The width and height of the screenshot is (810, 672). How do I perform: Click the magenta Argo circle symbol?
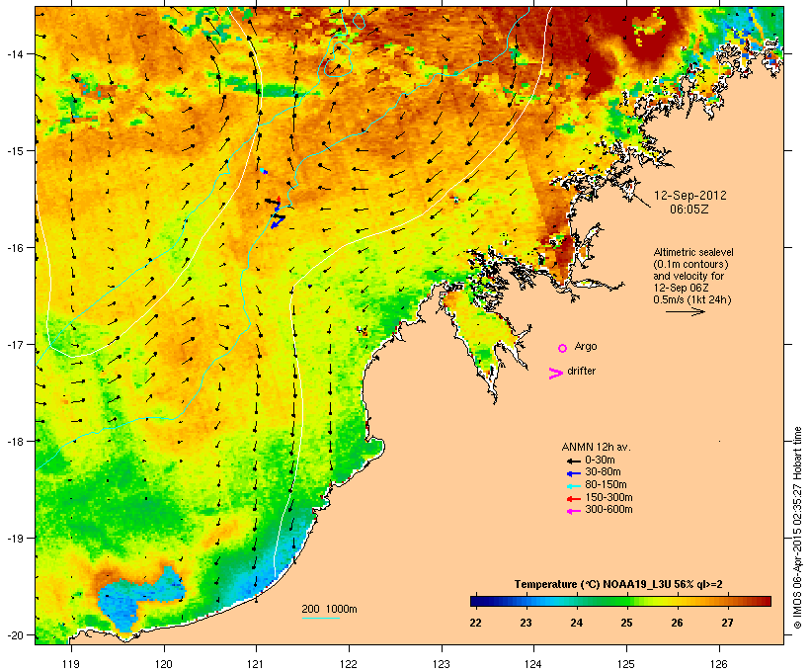pos(563,349)
